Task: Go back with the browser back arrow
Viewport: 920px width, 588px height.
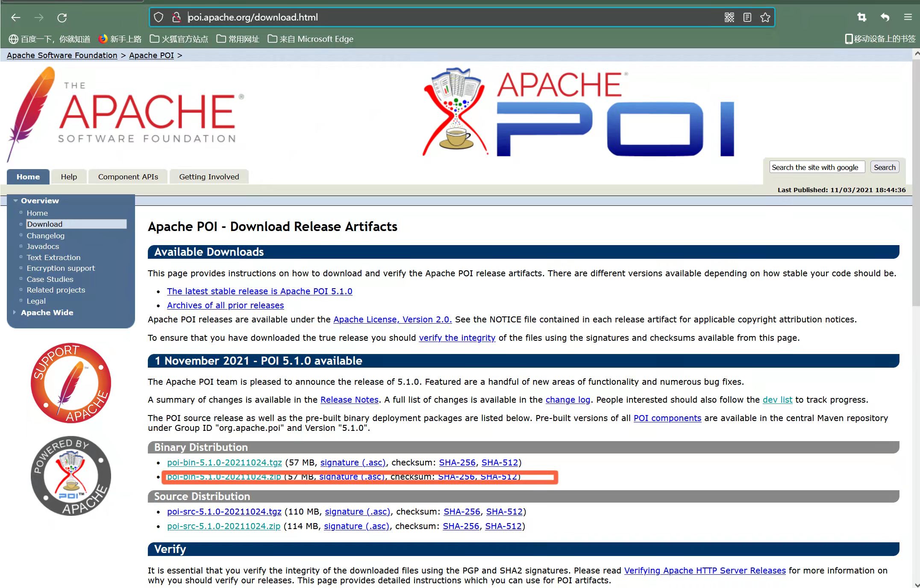Action: click(16, 18)
